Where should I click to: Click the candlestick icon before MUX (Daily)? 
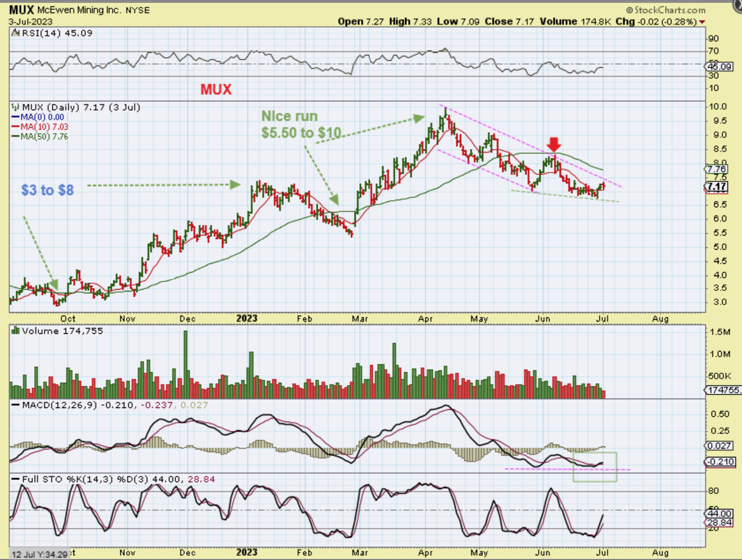click(15, 108)
